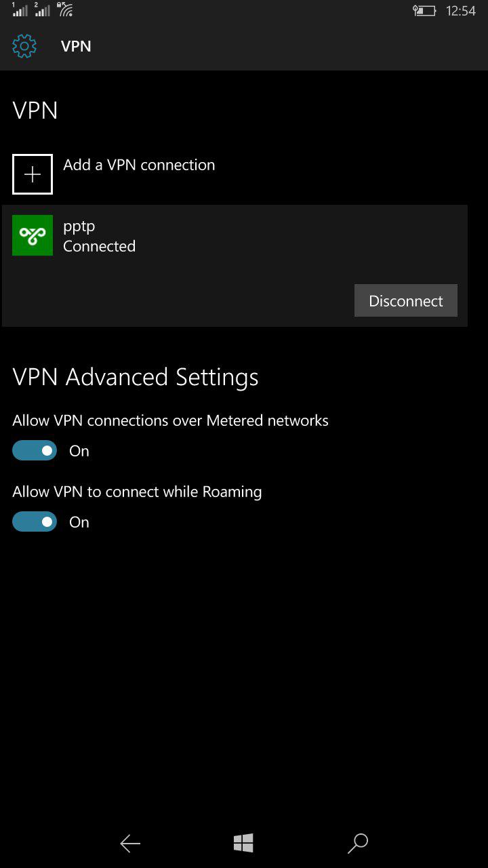
Task: Tap the Connected status text
Action: click(x=99, y=246)
